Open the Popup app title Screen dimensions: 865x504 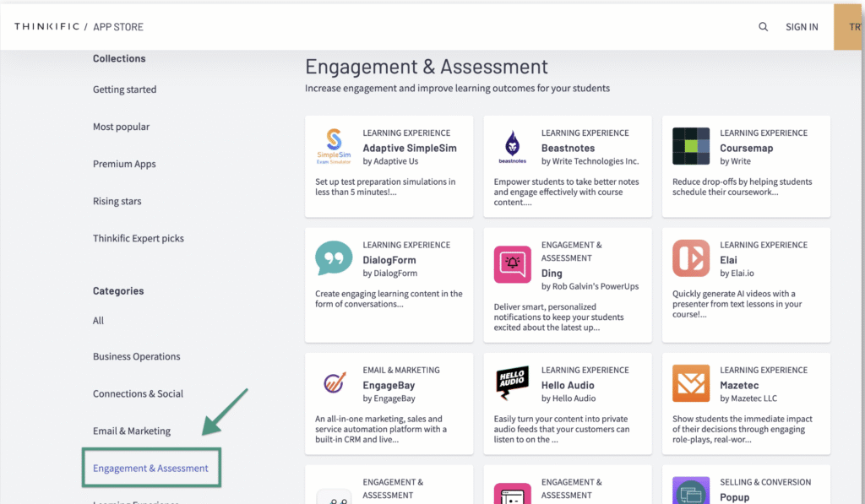click(735, 497)
